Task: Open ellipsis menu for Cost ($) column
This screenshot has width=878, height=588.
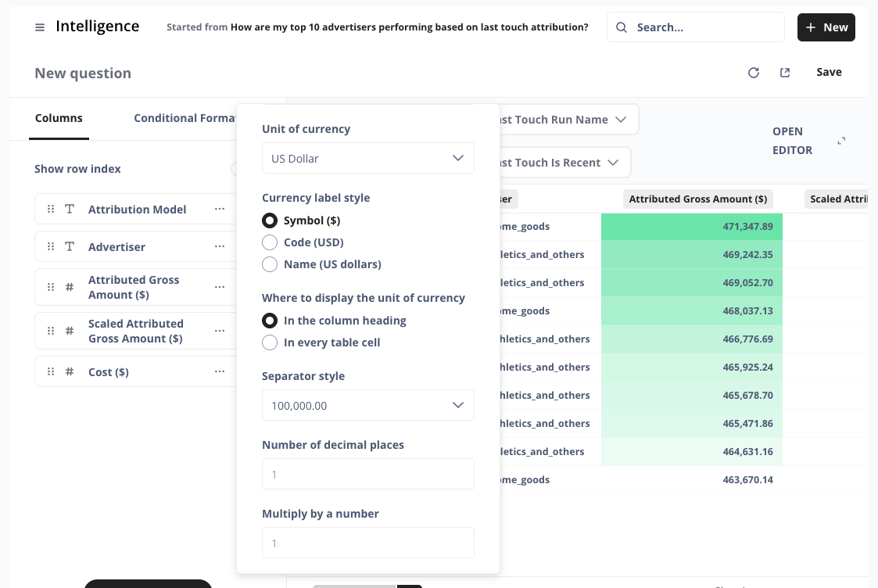Action: coord(220,372)
